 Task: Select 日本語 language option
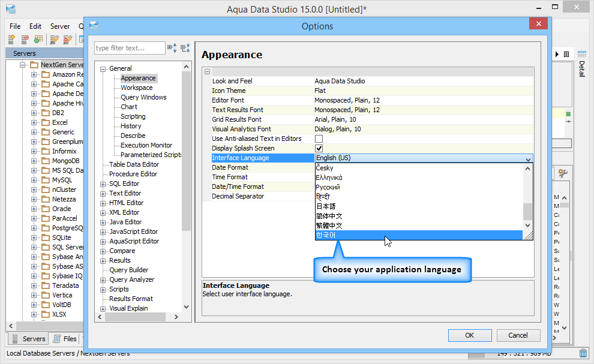click(419, 206)
